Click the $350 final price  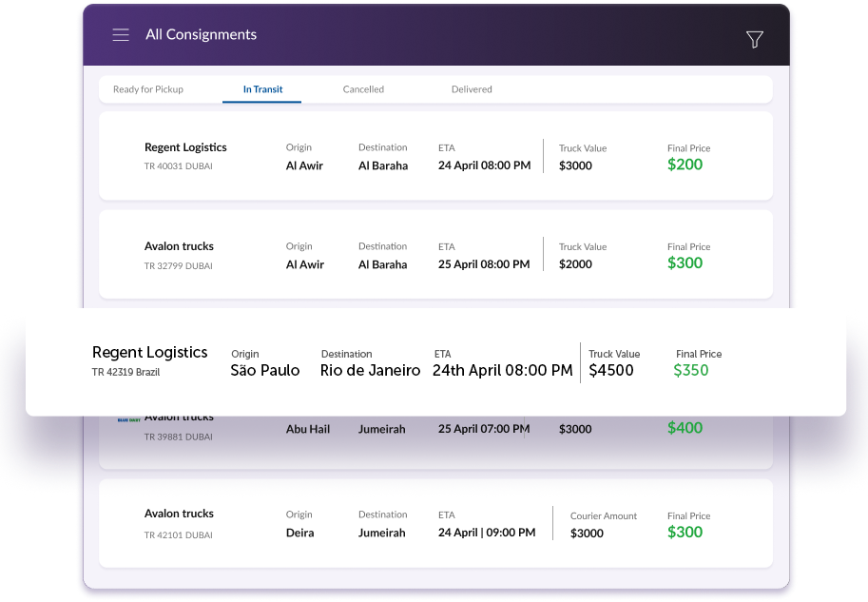pyautogui.click(x=691, y=370)
